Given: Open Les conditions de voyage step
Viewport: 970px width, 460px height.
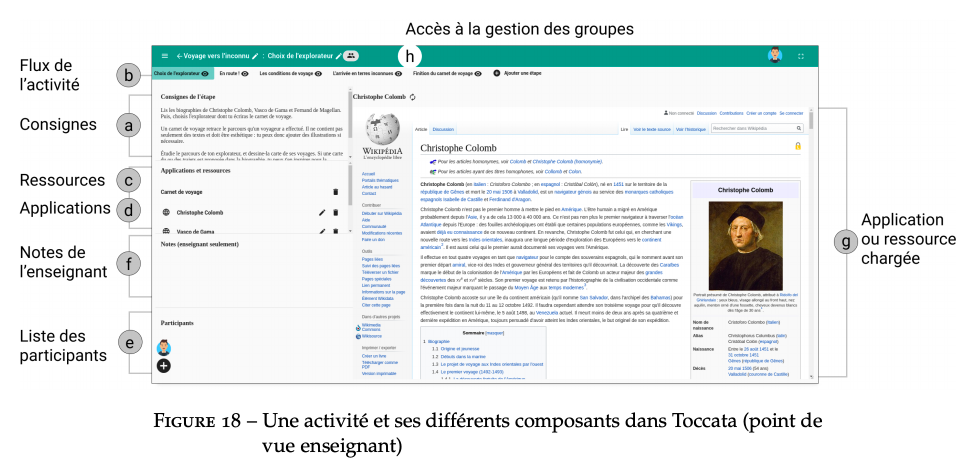Looking at the screenshot, I should (286, 73).
